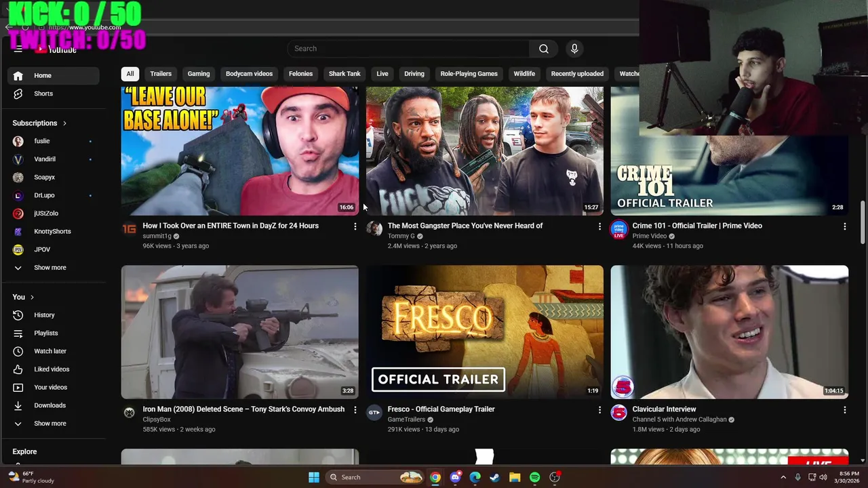Open the YouTube hamburger guide menu

tap(18, 49)
